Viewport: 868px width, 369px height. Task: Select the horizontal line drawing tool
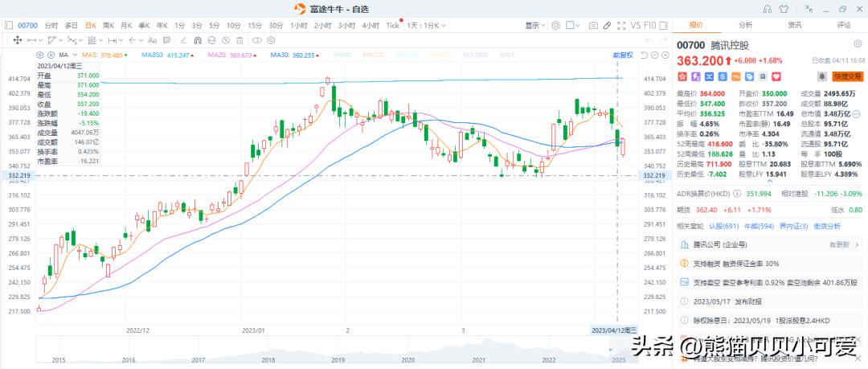click(x=31, y=40)
